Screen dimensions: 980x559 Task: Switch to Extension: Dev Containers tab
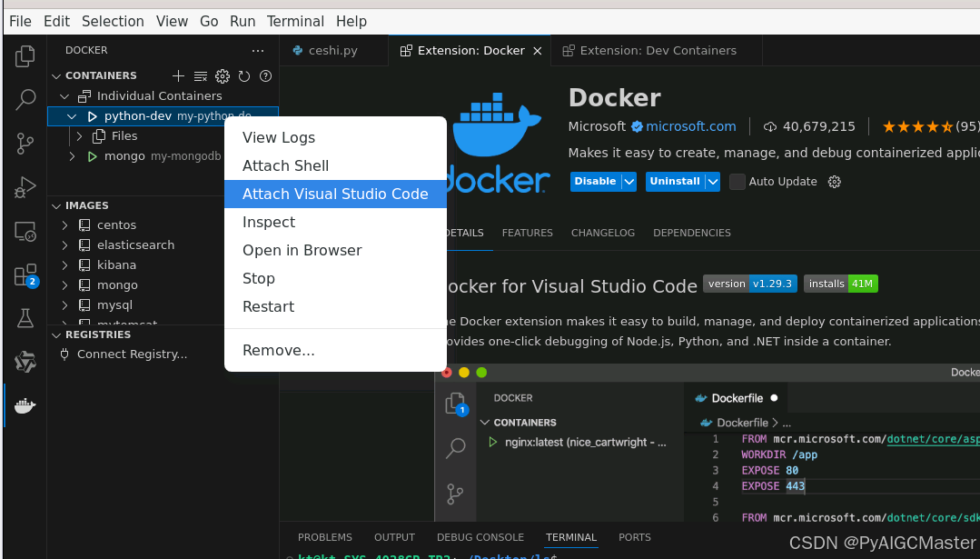[x=657, y=51]
